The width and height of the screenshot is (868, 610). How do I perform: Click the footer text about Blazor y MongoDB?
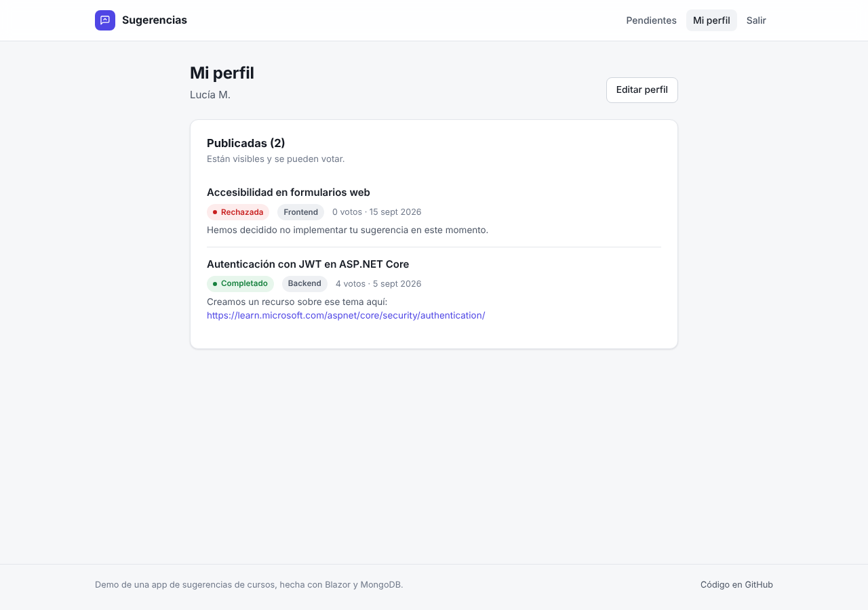[x=249, y=585]
